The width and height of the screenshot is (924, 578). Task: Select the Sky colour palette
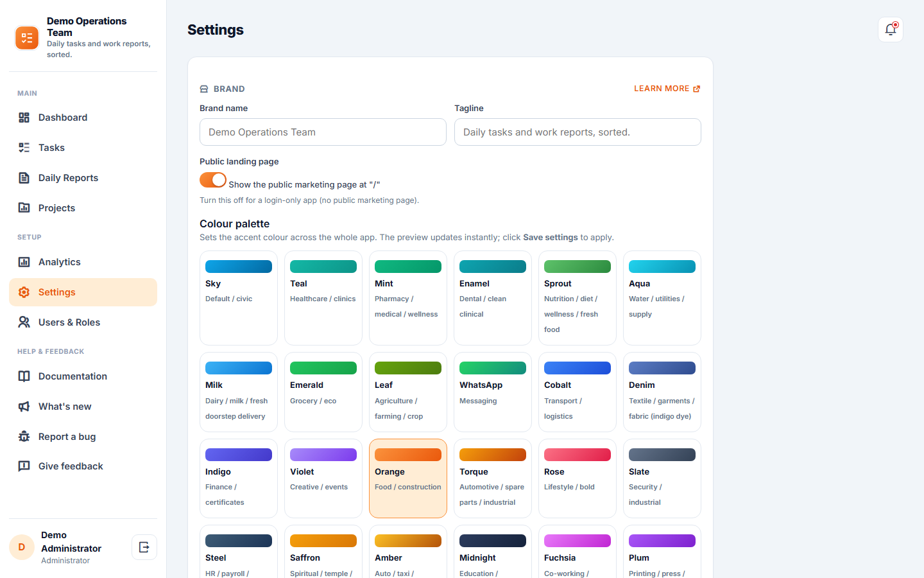[x=239, y=298]
